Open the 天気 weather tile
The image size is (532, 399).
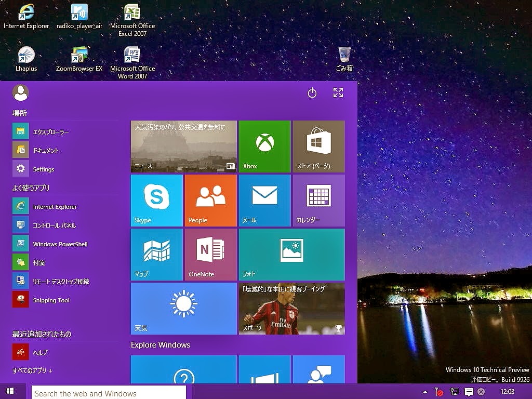pos(183,309)
